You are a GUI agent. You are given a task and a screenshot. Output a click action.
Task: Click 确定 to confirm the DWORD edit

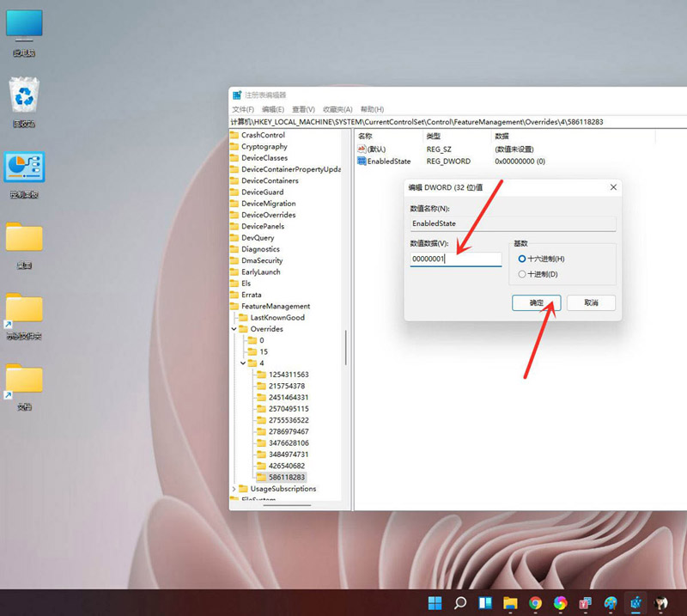536,302
